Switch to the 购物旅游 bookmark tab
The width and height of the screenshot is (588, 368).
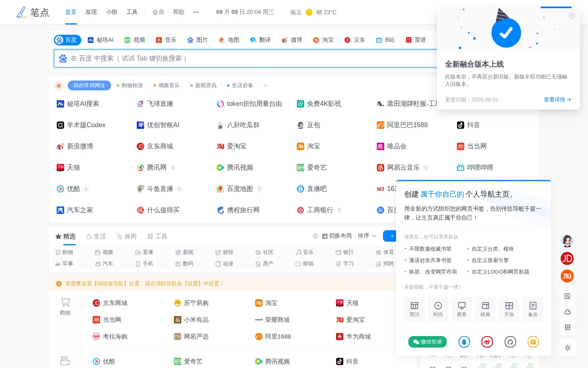coord(130,85)
